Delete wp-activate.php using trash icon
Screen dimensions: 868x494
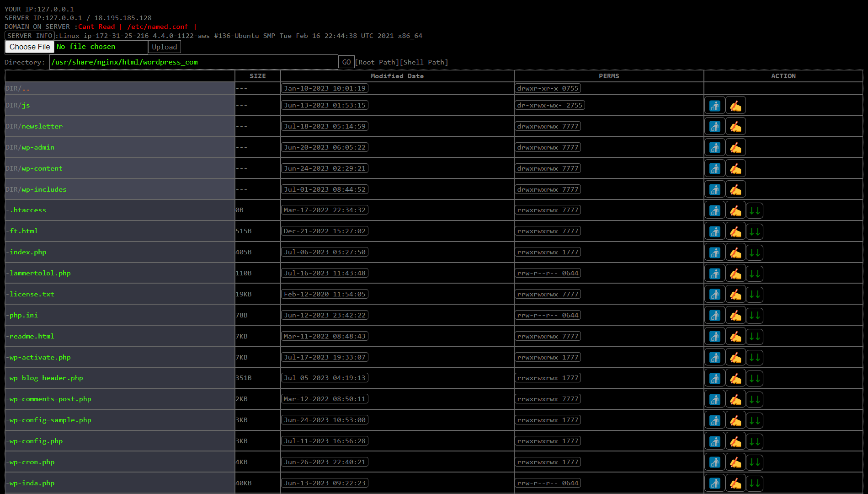coord(714,358)
